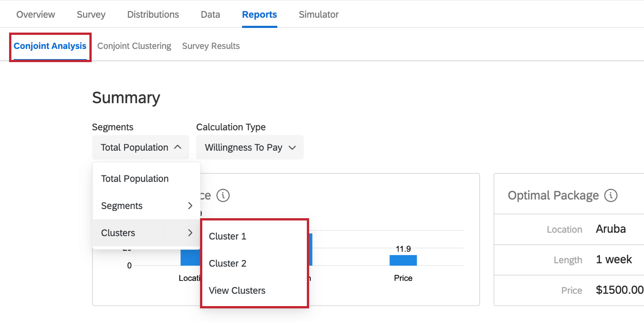Click info icon beside feature importance heading

coord(223,195)
